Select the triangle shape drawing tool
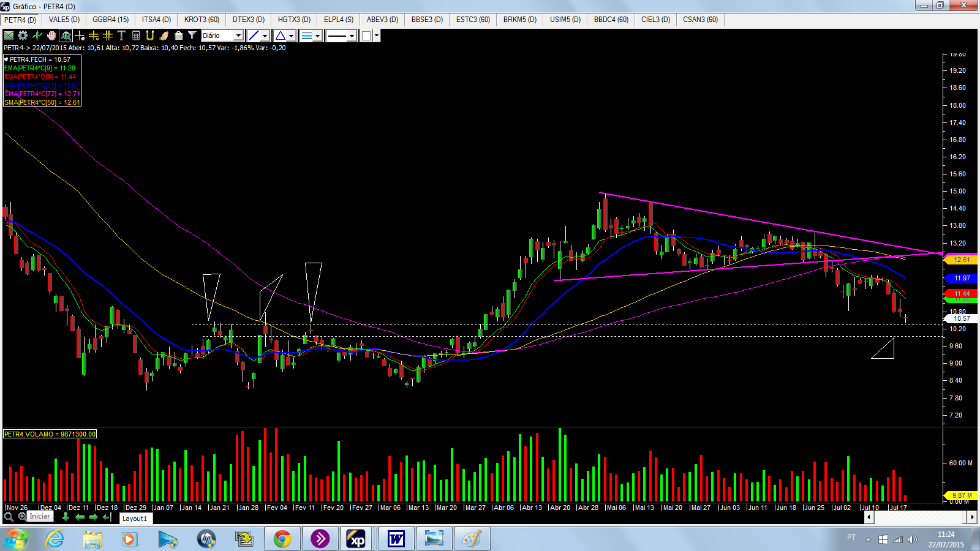The width and height of the screenshot is (980, 551). click(x=281, y=36)
